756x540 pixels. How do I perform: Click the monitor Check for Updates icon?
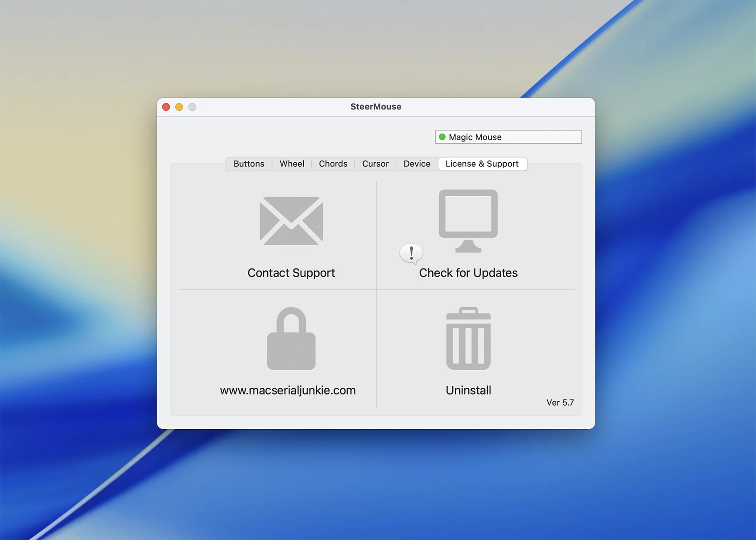[468, 221]
